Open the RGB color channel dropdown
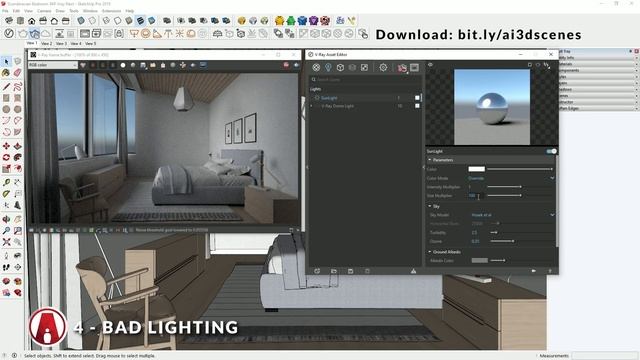Screen dimensions: 640x360 53,65
